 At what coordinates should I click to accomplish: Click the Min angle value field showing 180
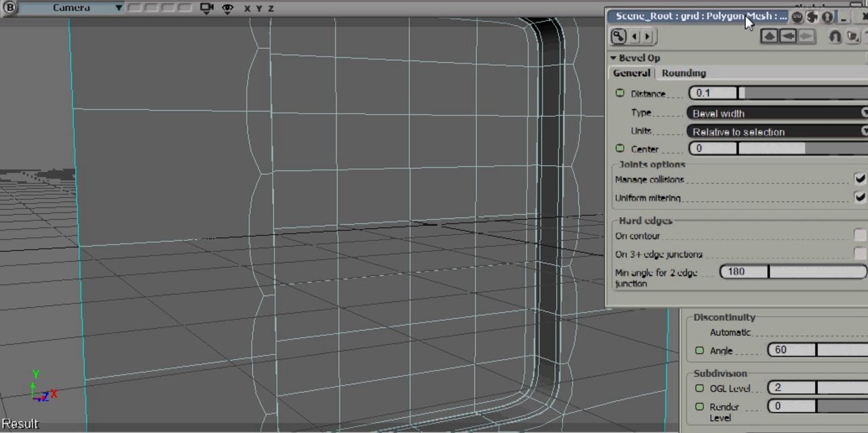[x=744, y=271]
